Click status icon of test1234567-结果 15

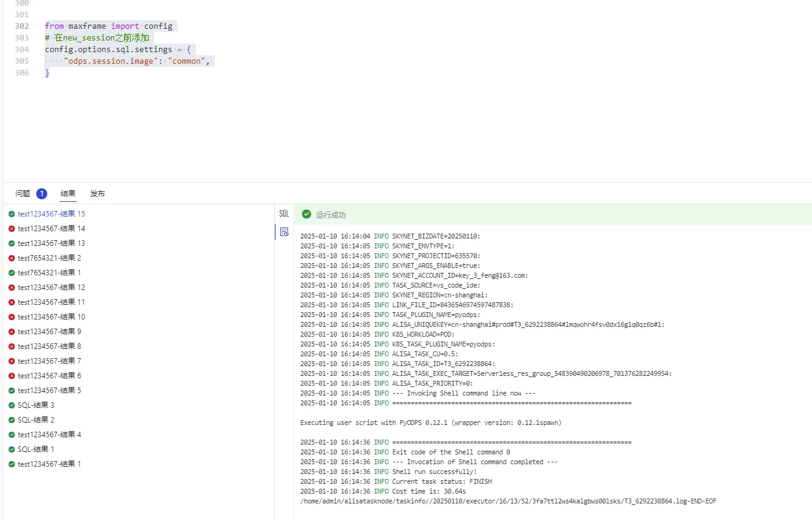tap(12, 214)
